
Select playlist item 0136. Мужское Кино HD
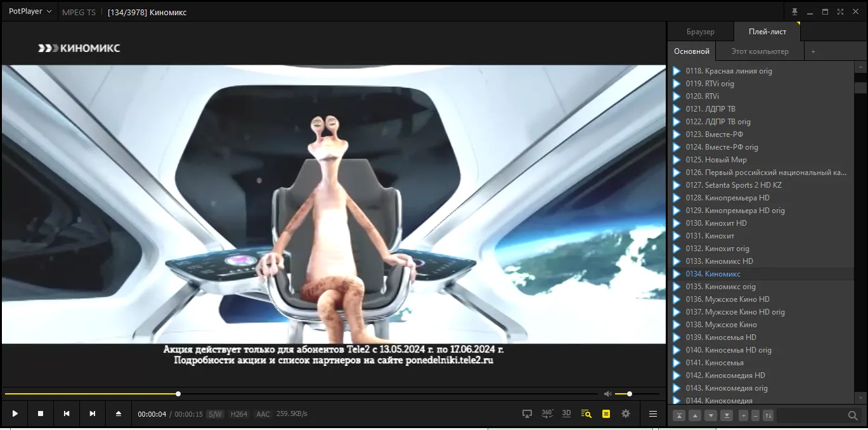[761, 299]
